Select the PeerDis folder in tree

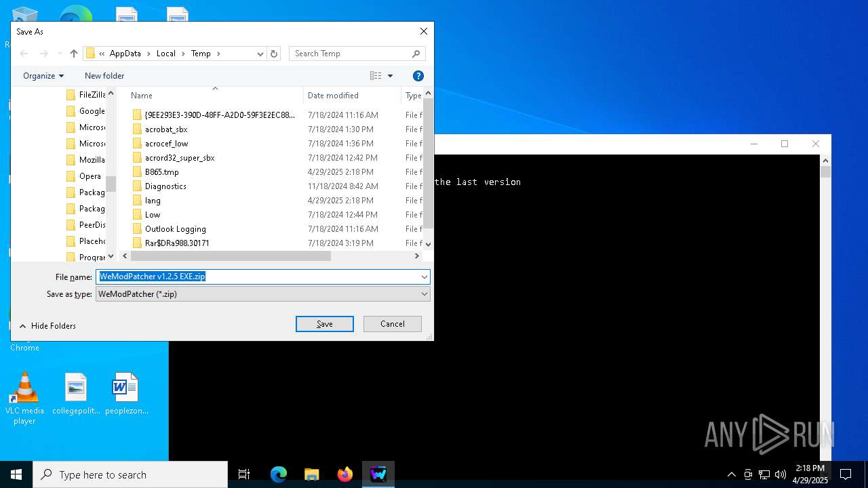coord(85,225)
